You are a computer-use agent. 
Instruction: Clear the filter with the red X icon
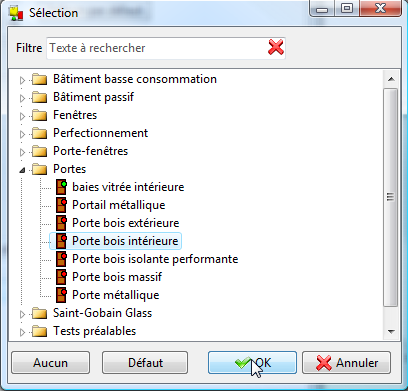pyautogui.click(x=276, y=47)
